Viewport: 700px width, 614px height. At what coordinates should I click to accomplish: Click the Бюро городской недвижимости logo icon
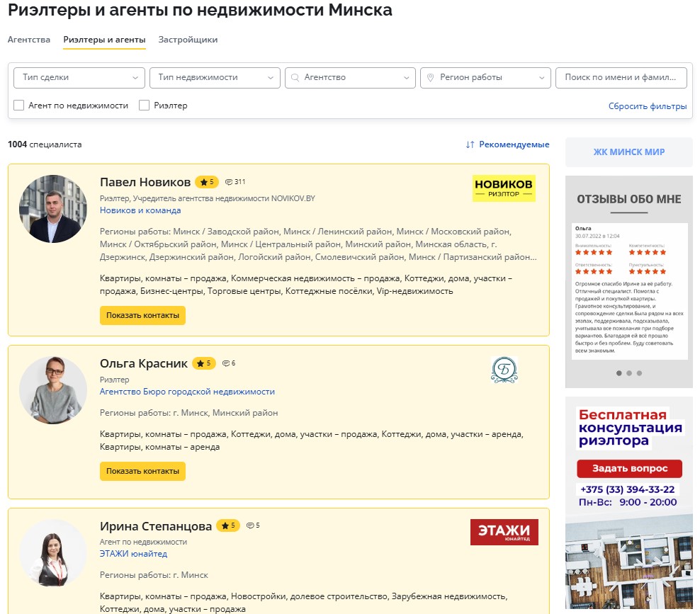point(504,370)
